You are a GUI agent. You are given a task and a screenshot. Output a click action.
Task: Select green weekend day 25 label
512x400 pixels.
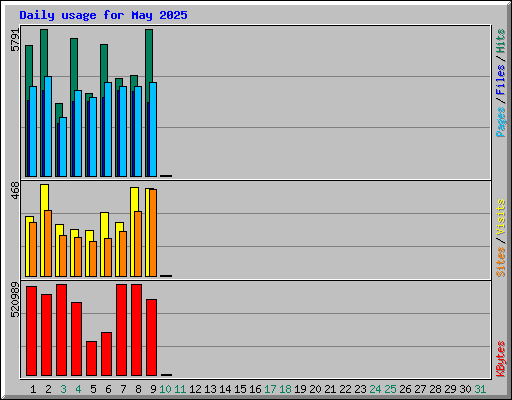point(390,389)
